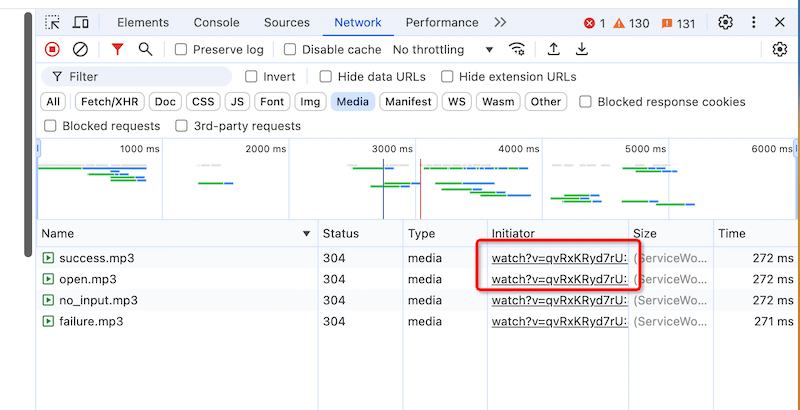The height and width of the screenshot is (410, 800).
Task: Open the Sources tab
Action: [x=287, y=22]
